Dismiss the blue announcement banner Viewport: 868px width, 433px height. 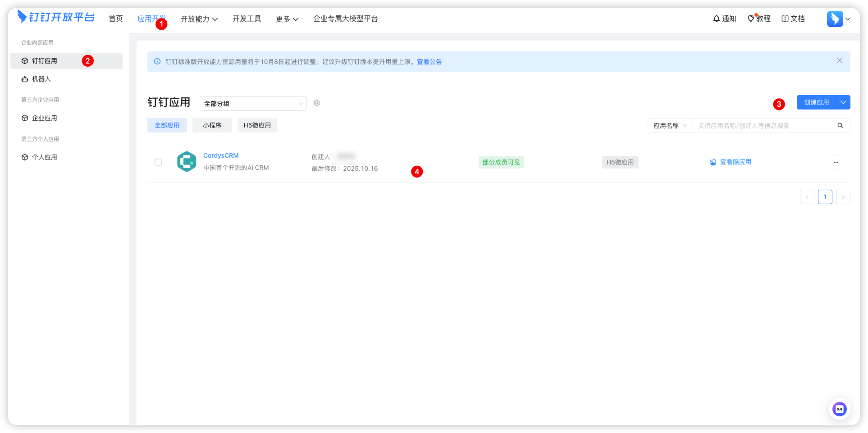[x=839, y=61]
